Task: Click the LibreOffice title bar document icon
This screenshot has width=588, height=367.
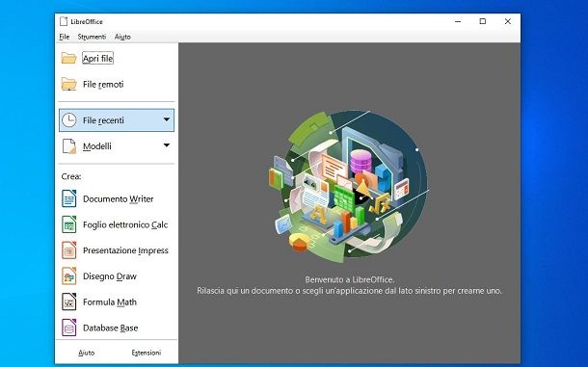Action: click(64, 21)
